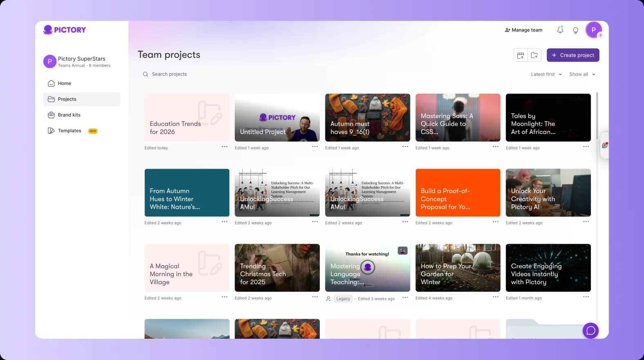Open the chat support bubble
644x360 pixels.
point(590,331)
